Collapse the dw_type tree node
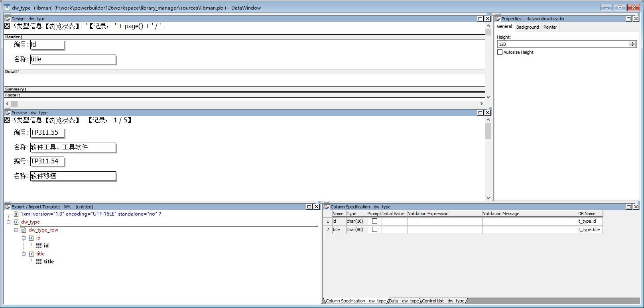Image resolution: width=644 pixels, height=308 pixels. pyautogui.click(x=8, y=222)
